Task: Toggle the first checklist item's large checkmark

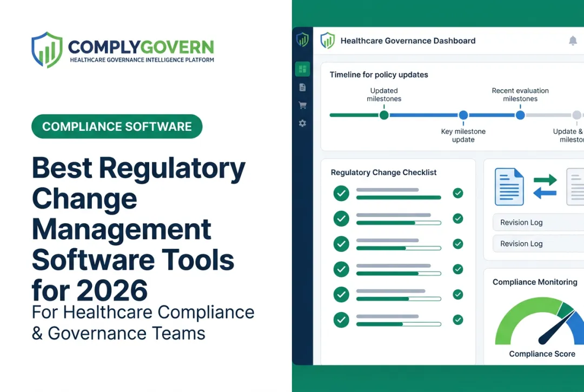Action: [x=341, y=193]
